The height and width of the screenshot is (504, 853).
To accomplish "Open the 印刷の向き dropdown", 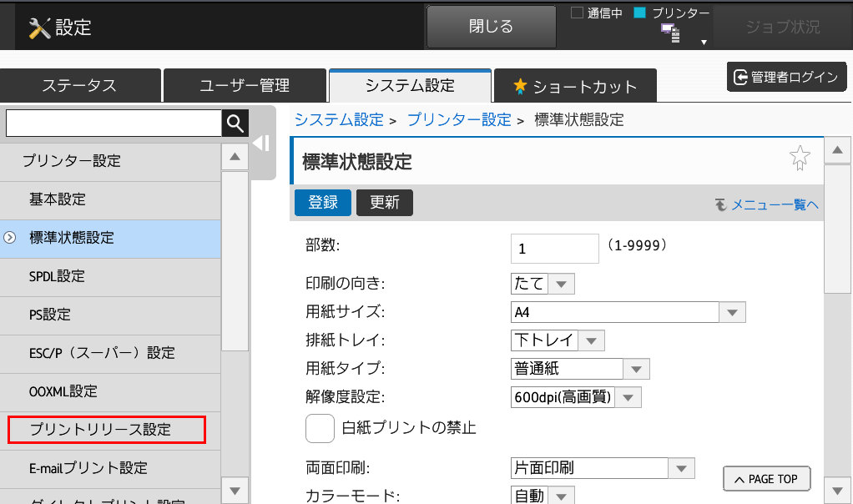I will click(543, 284).
